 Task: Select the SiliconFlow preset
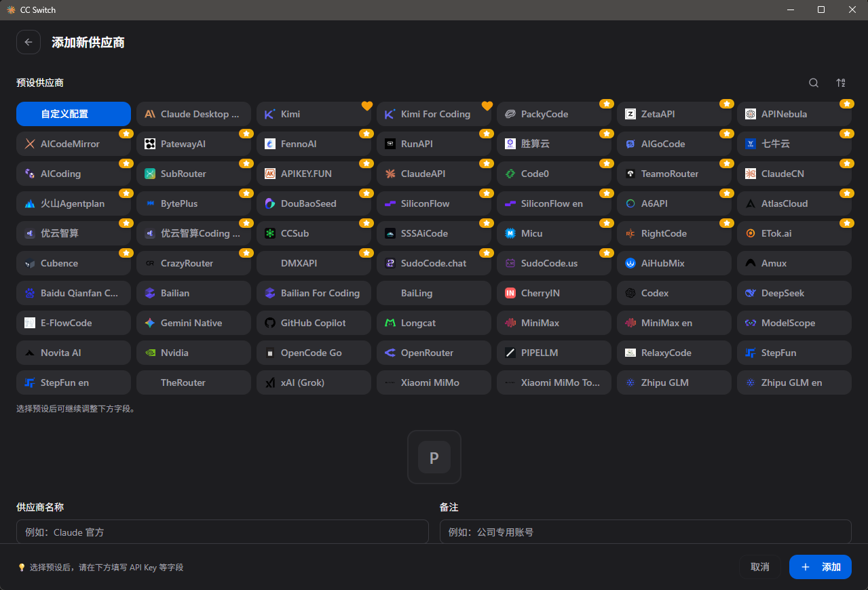tap(434, 203)
